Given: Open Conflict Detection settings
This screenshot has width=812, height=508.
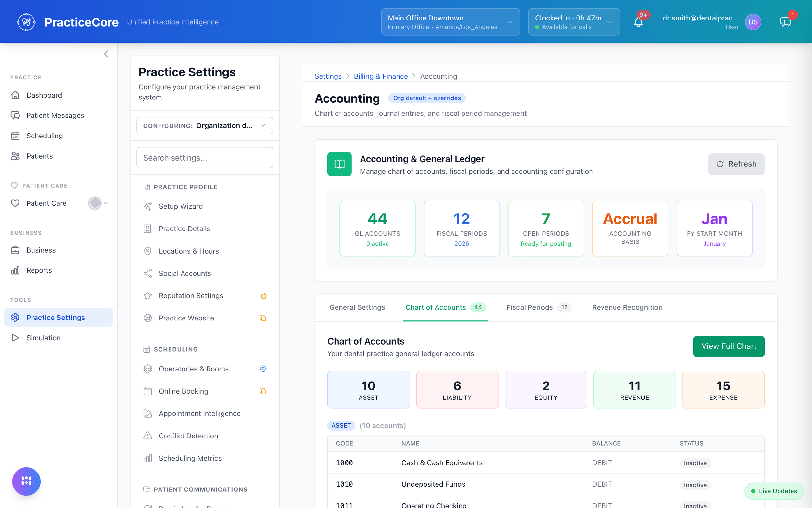Looking at the screenshot, I should (205, 436).
